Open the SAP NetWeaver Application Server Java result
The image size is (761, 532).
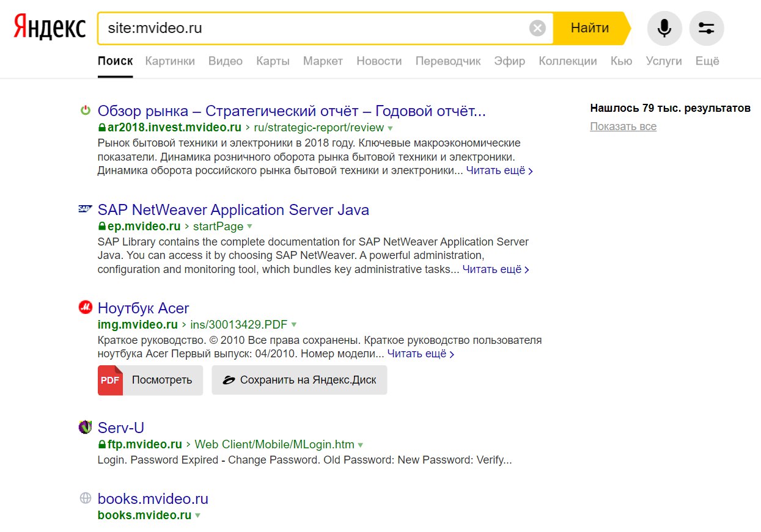click(x=233, y=210)
